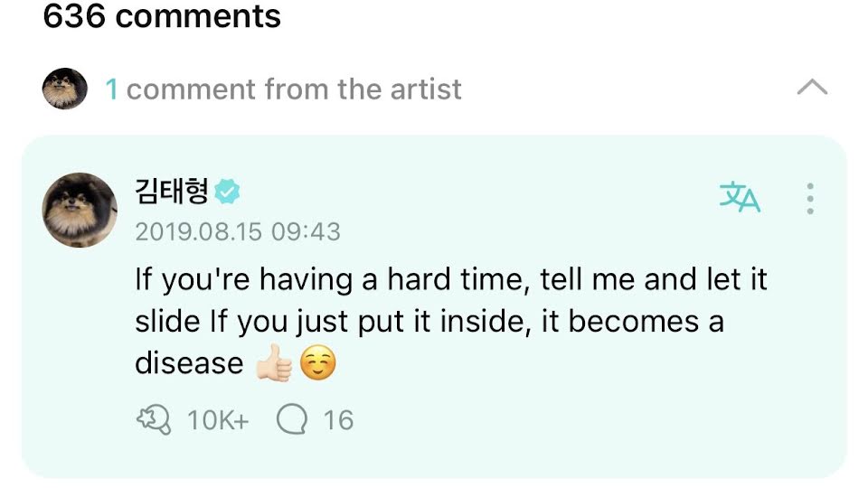Tap the small artist avatar in header
The image size is (868, 488).
click(x=65, y=89)
